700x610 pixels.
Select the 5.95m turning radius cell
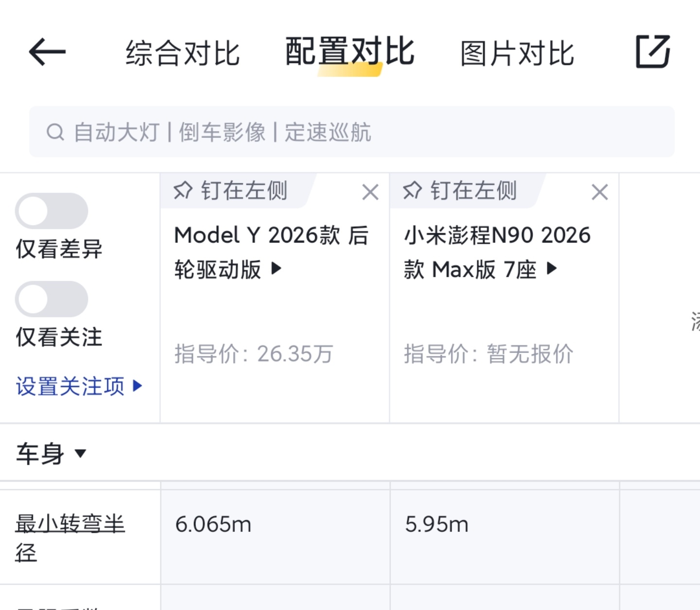point(505,537)
